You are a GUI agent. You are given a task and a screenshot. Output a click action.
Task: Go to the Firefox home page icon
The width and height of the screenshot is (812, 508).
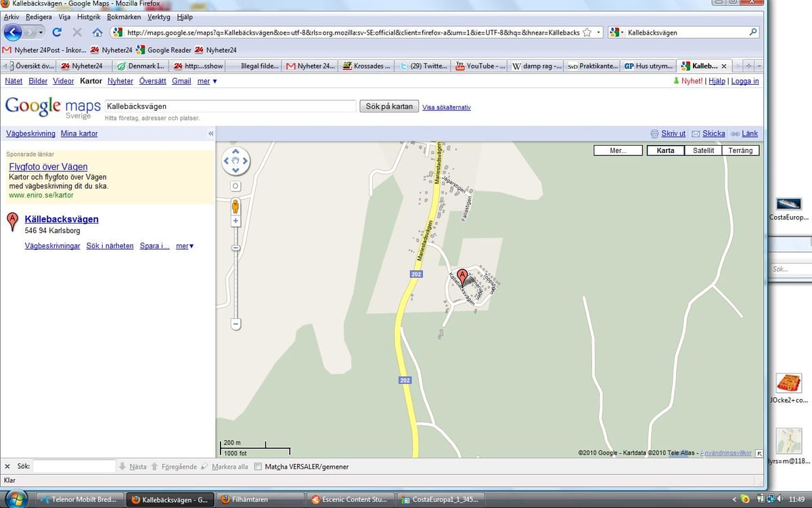[x=97, y=32]
